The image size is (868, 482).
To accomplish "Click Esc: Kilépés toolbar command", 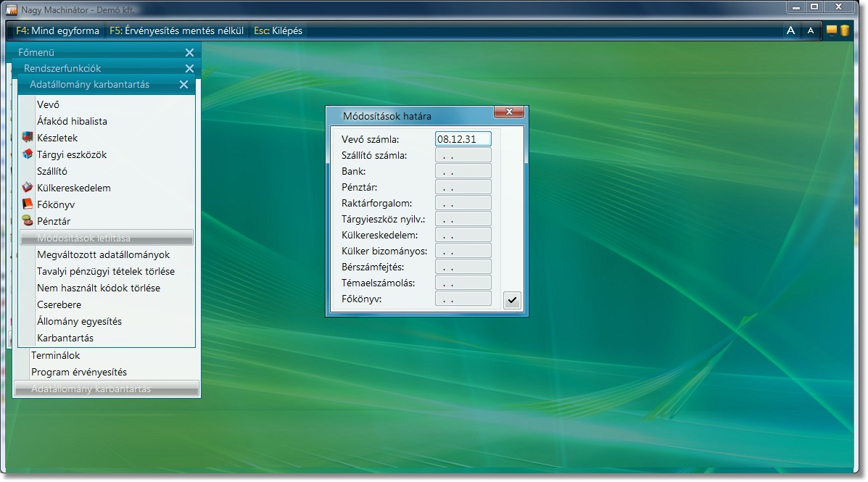I will click(278, 31).
